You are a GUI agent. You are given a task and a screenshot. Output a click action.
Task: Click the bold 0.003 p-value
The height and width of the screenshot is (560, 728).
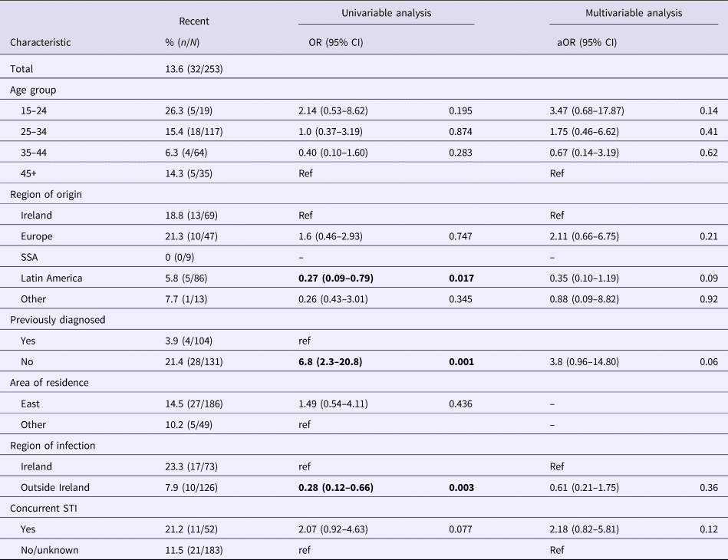(463, 486)
